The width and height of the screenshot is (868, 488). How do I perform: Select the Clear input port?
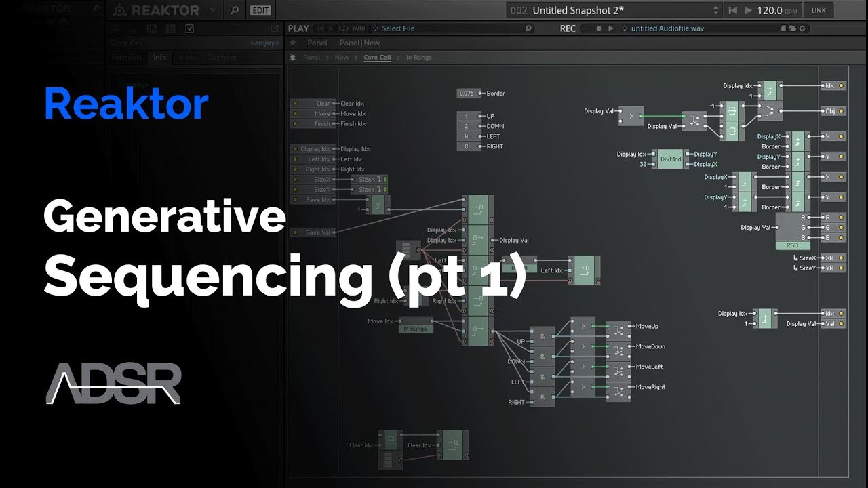click(313, 104)
